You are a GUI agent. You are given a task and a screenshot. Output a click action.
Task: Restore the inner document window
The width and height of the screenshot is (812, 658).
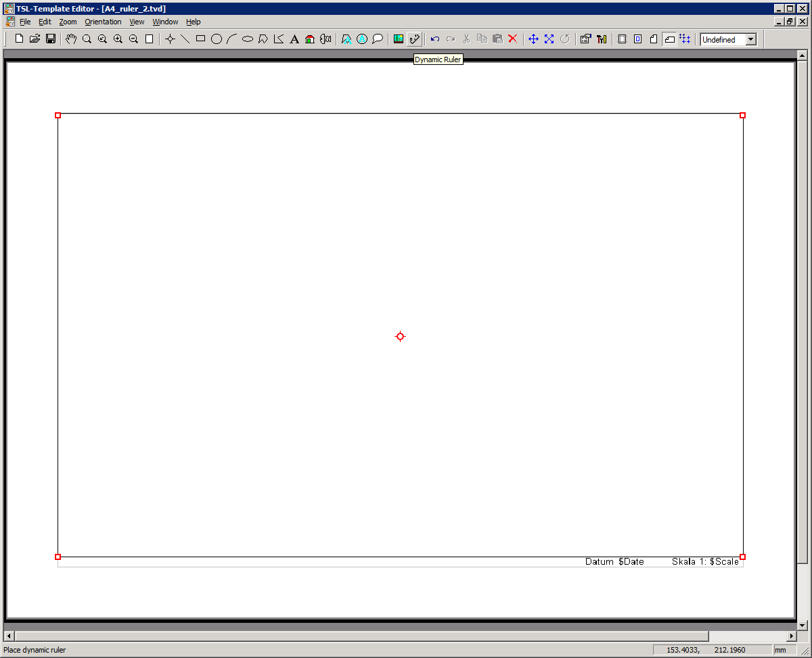point(789,22)
